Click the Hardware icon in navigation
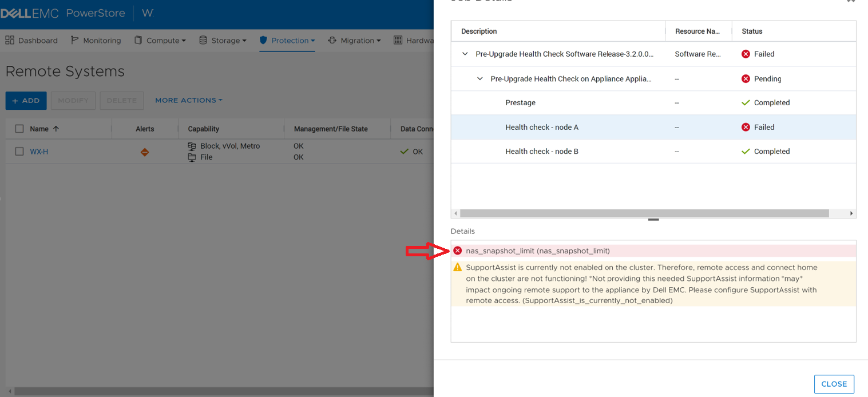 398,40
